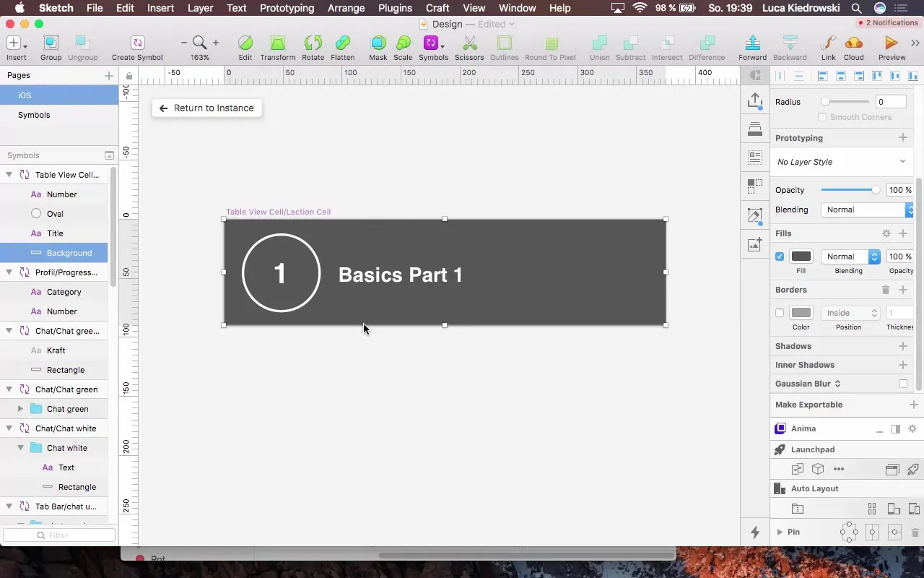924x578 pixels.
Task: Open Sketch Cloud from the toolbar
Action: coord(853,47)
